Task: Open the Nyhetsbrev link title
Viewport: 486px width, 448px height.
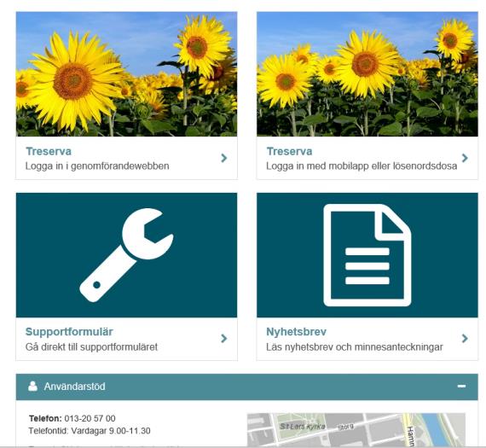Action: (297, 332)
